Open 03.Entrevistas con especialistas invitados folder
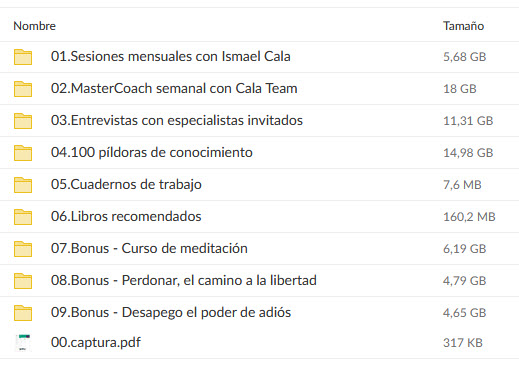Viewport: 519px width, 374px height. 177,120
